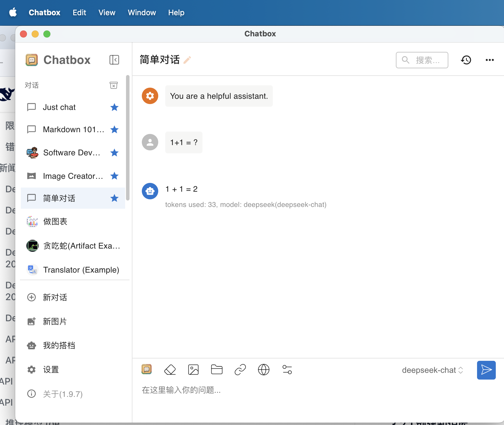Unstar the Just chat conversation
Screen dimensions: 504x425
pos(114,107)
